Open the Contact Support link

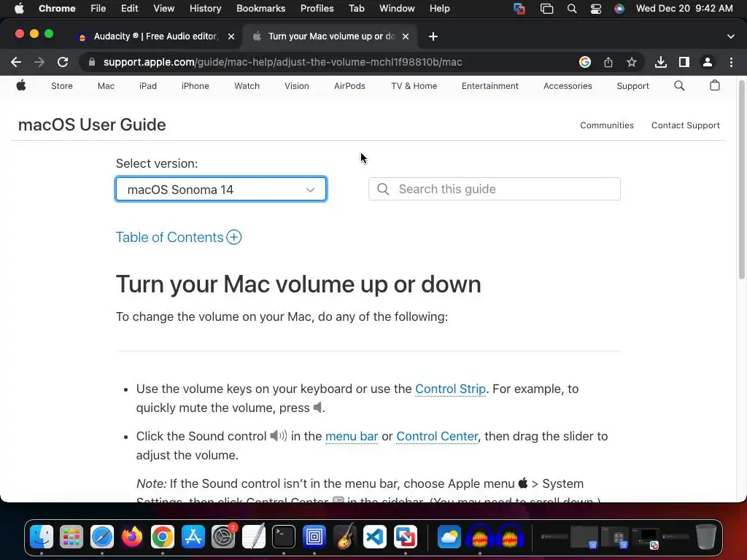click(685, 125)
